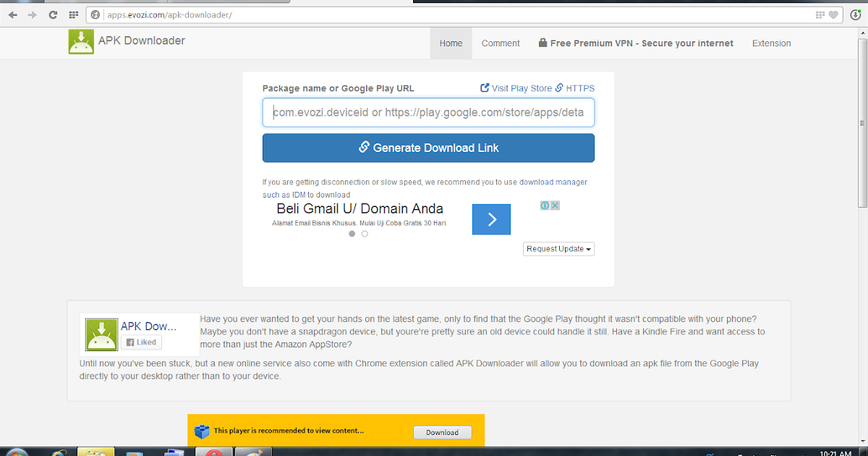Click the lock icon before Free Premium VPN
Screen dimensions: 868x456
coord(542,43)
